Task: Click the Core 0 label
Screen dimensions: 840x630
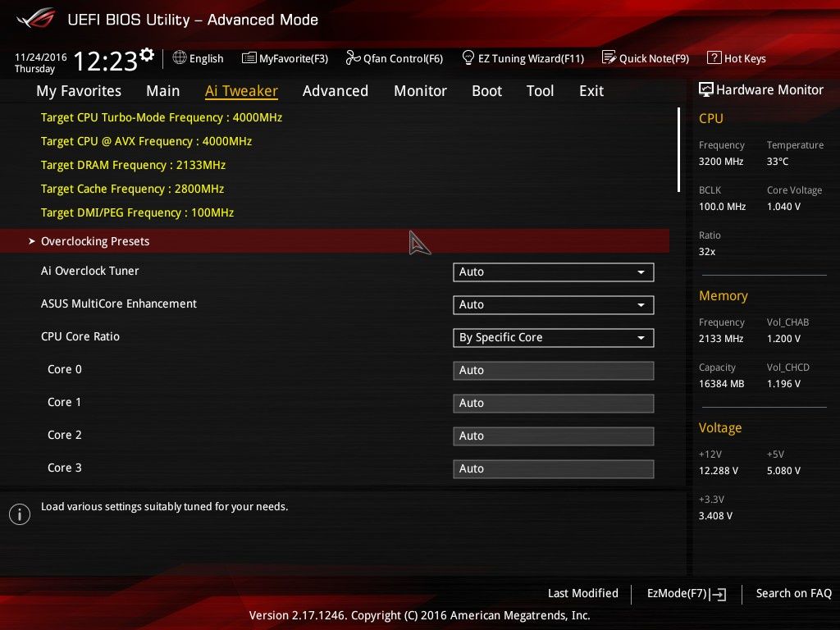Action: pyautogui.click(x=64, y=369)
